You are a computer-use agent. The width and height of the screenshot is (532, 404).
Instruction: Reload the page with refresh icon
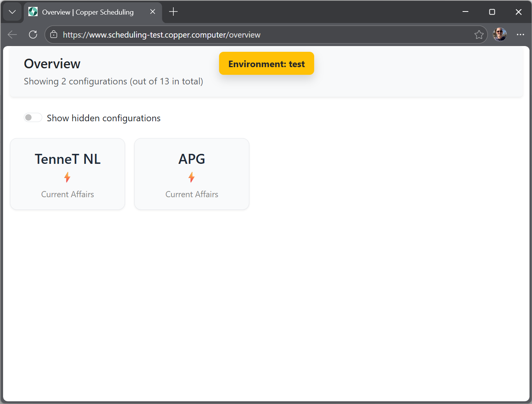[33, 35]
